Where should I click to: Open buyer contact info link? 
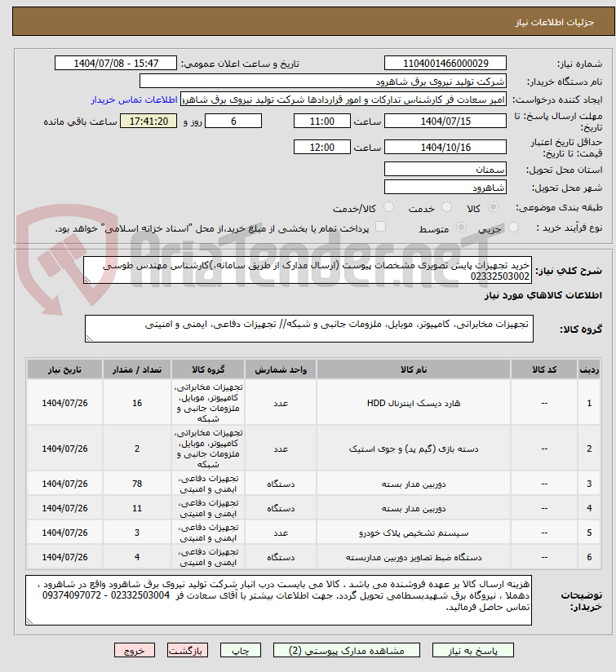[134, 99]
